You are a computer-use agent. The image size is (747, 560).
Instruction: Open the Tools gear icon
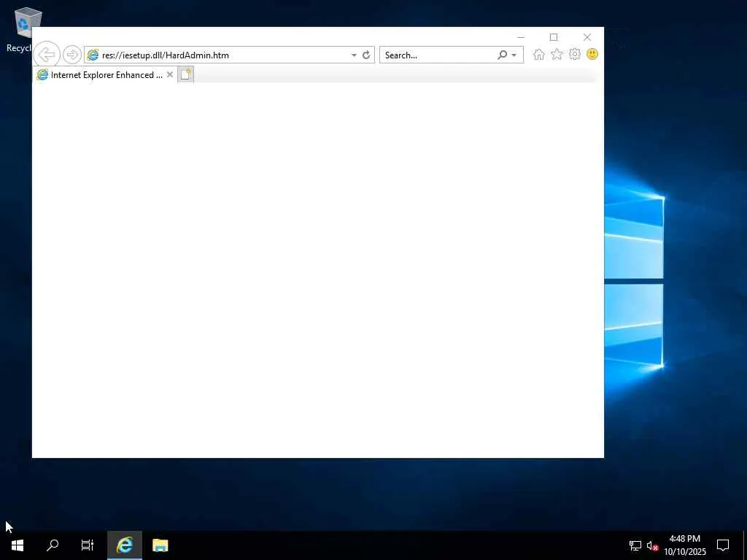[575, 54]
